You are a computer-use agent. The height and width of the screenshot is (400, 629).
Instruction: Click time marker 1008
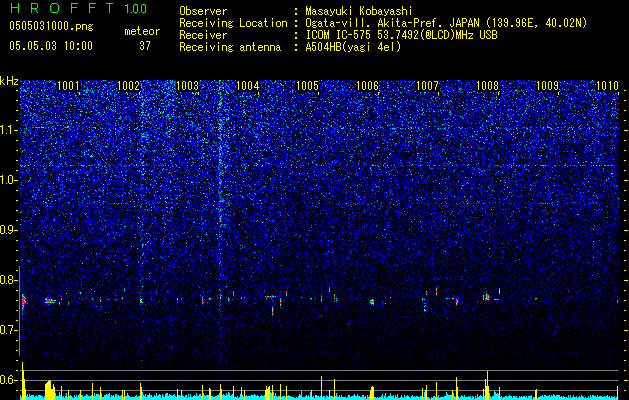point(487,86)
